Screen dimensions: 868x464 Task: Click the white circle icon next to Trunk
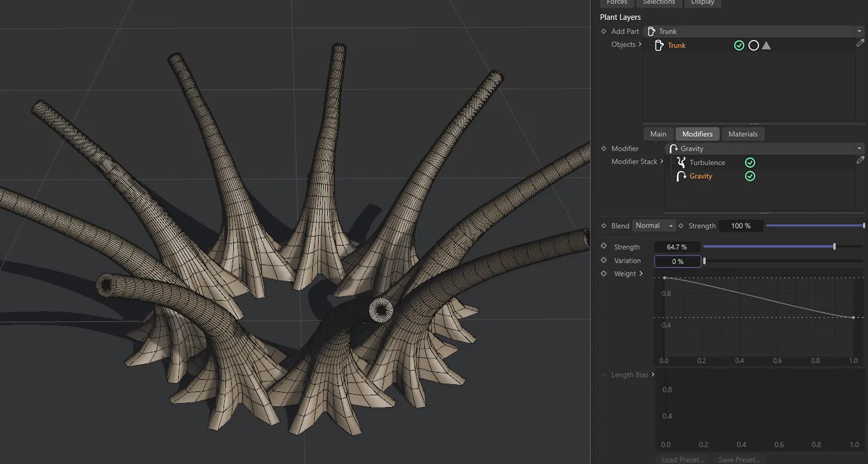(753, 45)
